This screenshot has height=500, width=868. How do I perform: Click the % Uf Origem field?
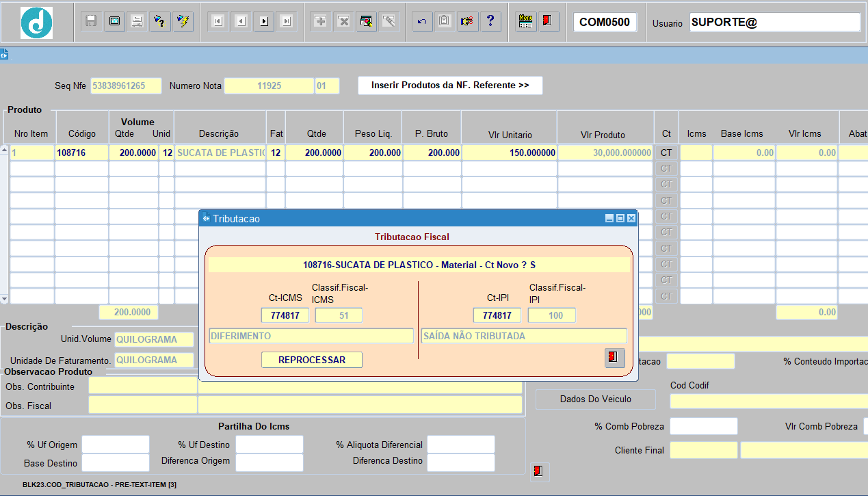[115, 445]
